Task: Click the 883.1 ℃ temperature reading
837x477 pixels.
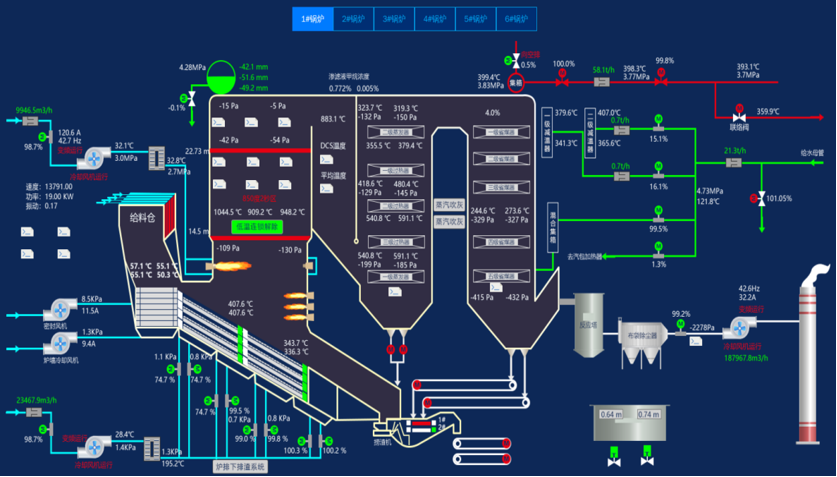Action: (x=333, y=119)
